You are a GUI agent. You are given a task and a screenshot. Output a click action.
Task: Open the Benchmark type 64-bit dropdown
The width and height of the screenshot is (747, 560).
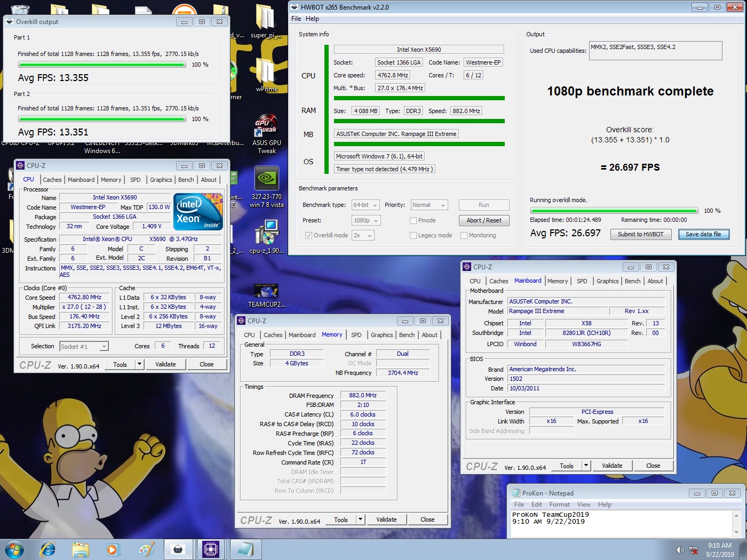(x=365, y=205)
